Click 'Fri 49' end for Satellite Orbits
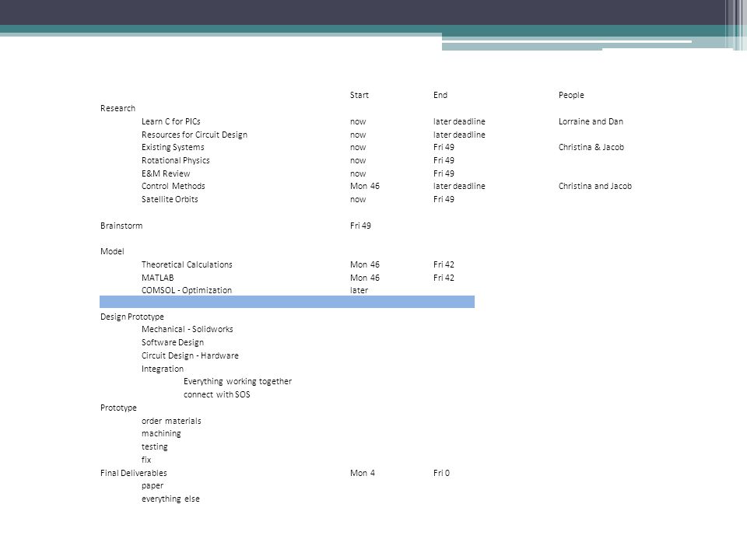This screenshot has height=560, width=747. pyautogui.click(x=444, y=199)
